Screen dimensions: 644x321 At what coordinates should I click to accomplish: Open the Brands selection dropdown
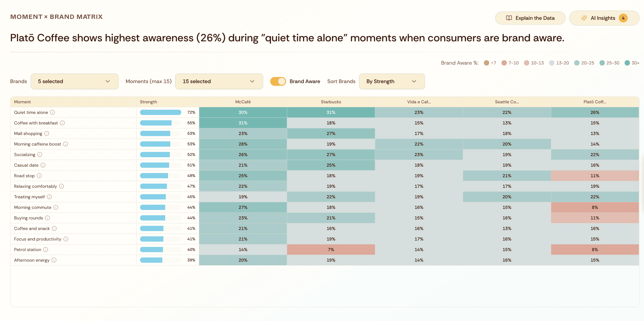74,81
